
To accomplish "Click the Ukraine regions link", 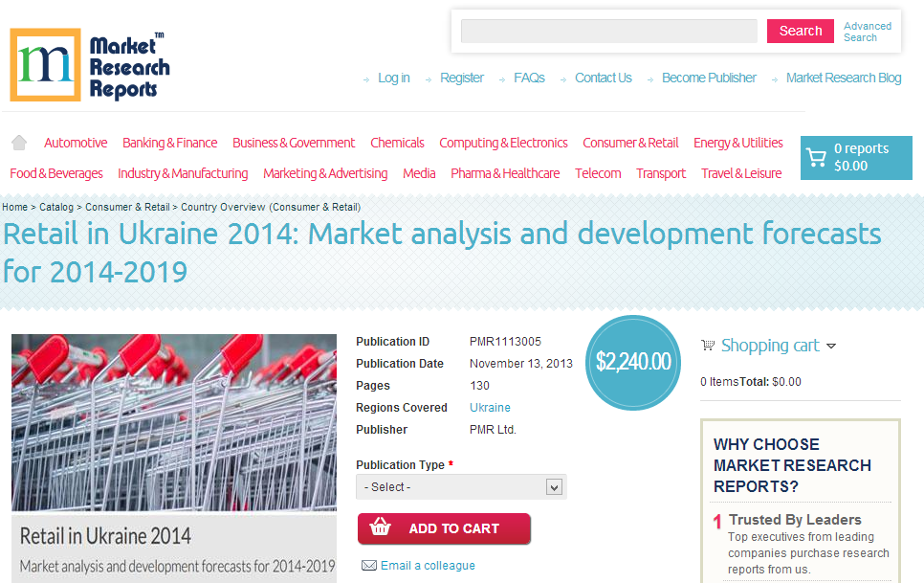I will click(490, 407).
